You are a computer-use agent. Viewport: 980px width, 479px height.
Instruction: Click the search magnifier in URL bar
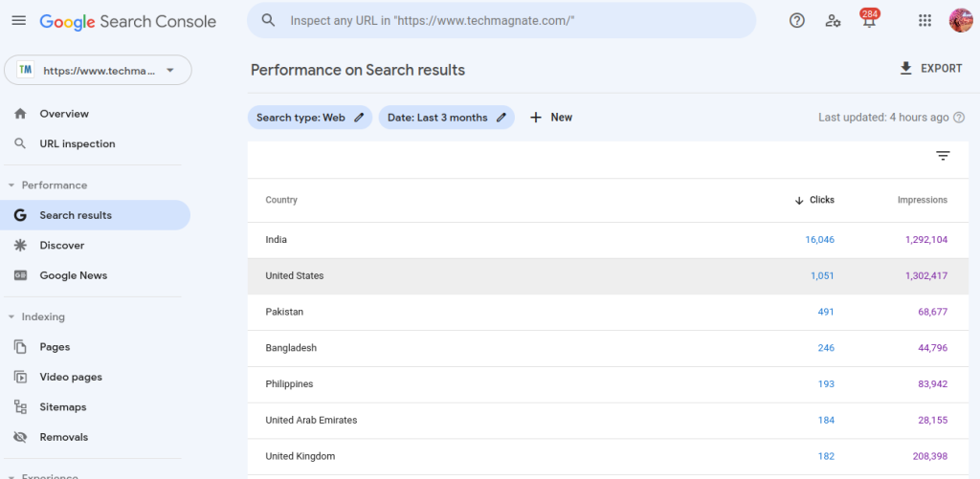268,21
